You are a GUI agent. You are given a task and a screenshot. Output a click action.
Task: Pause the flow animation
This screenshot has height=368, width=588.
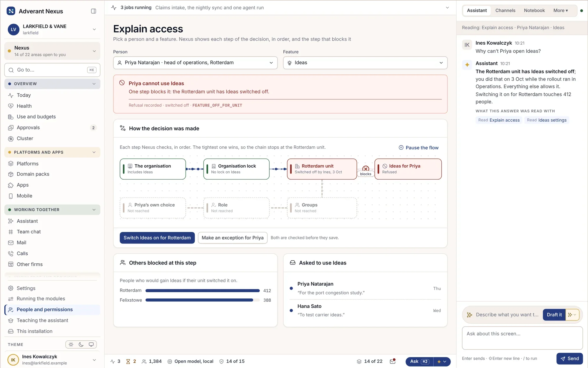[418, 148]
